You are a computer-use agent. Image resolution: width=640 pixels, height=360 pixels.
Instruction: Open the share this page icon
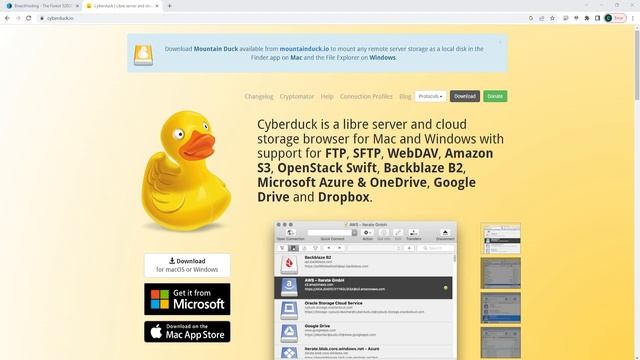pyautogui.click(x=542, y=18)
